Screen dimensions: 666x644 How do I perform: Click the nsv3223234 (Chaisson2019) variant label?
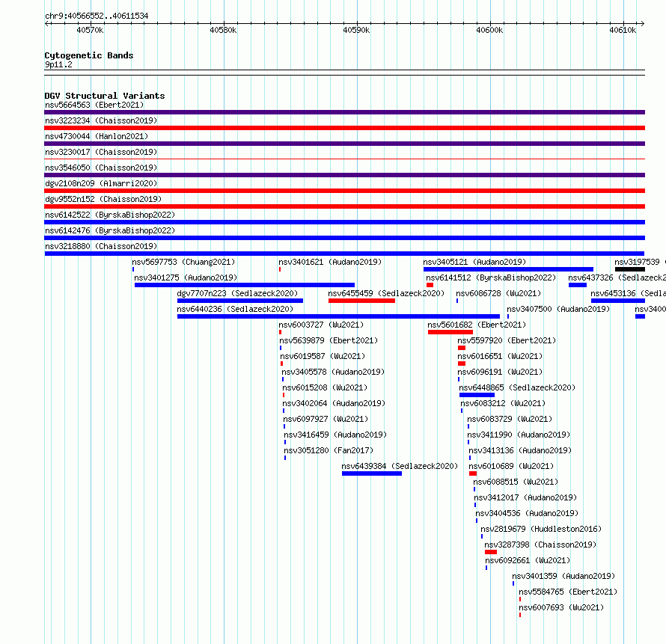[x=101, y=120]
